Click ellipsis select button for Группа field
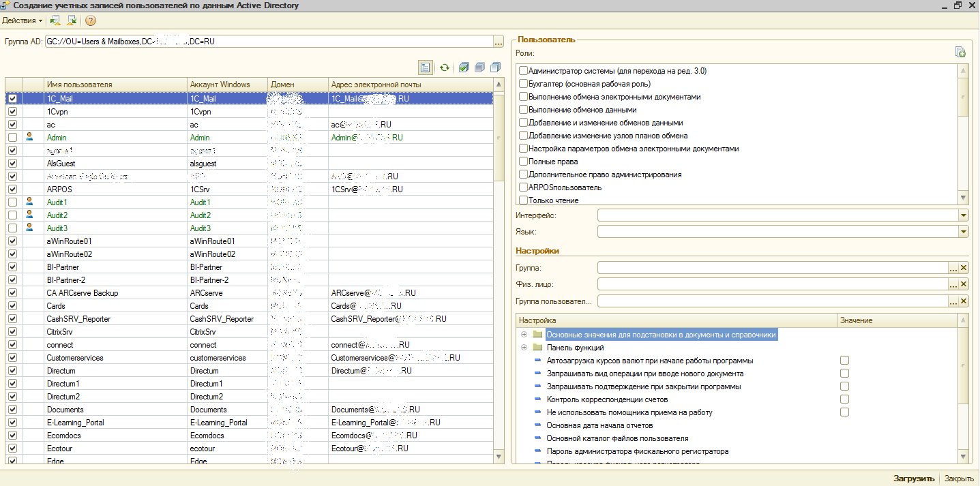The width and height of the screenshot is (980, 486). [953, 268]
